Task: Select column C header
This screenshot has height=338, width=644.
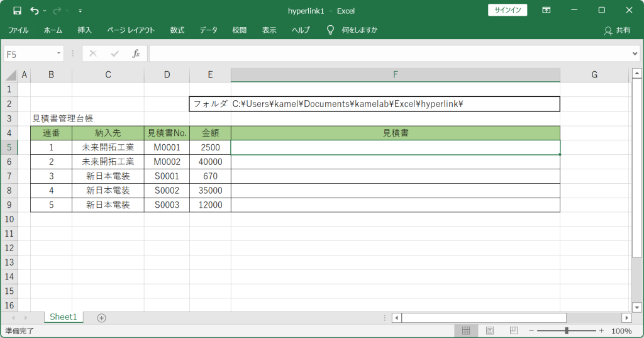Action: coord(108,75)
